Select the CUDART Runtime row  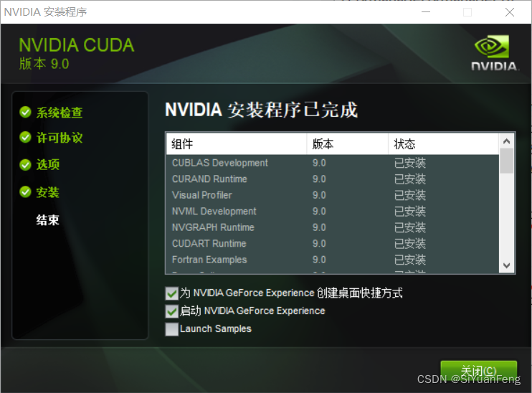pos(333,243)
